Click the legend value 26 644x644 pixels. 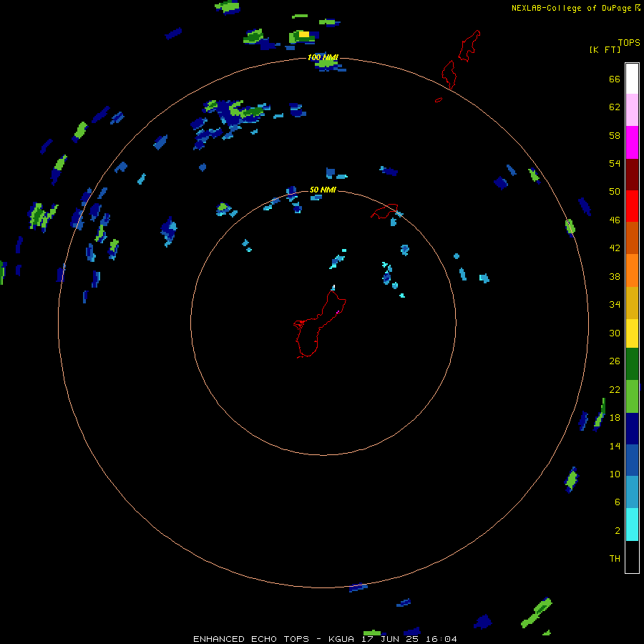pyautogui.click(x=615, y=361)
